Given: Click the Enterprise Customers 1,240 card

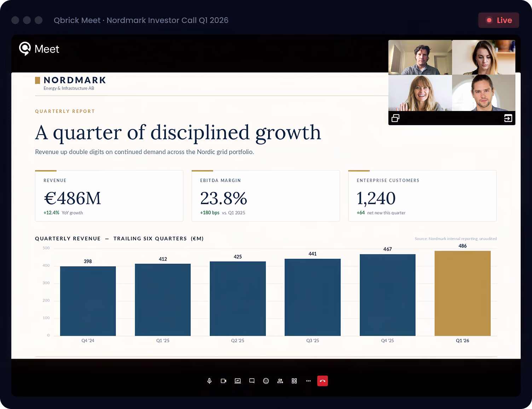Looking at the screenshot, I should coord(422,196).
